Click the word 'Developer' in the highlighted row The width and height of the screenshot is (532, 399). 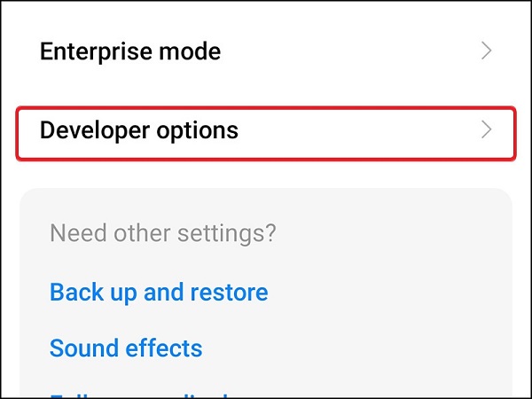point(93,130)
